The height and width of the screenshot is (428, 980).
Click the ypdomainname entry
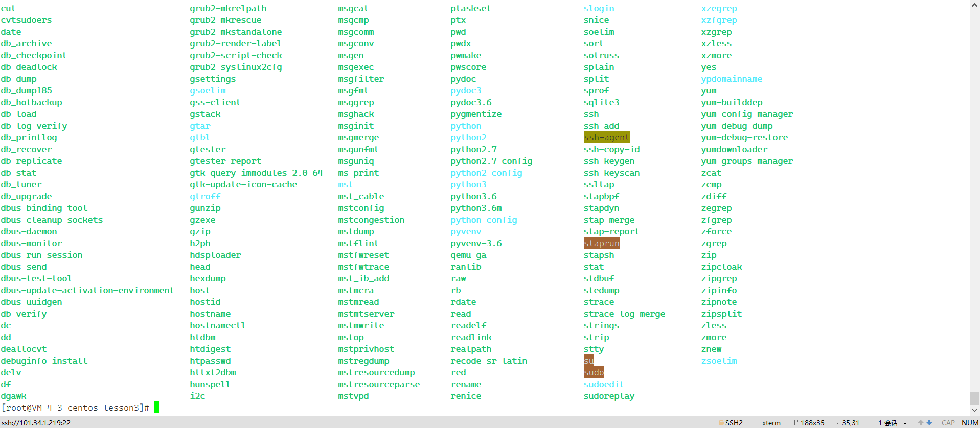pyautogui.click(x=732, y=79)
